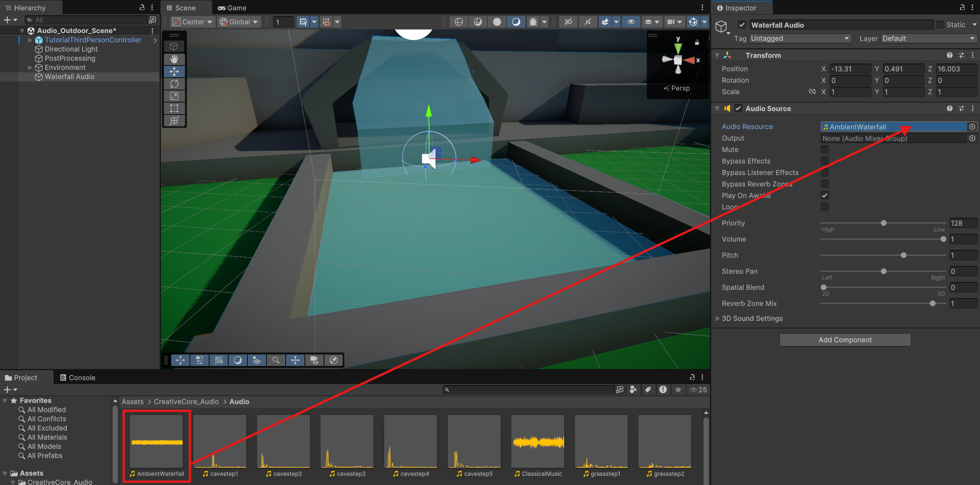Open the Tag Untagged dropdown

click(x=800, y=39)
